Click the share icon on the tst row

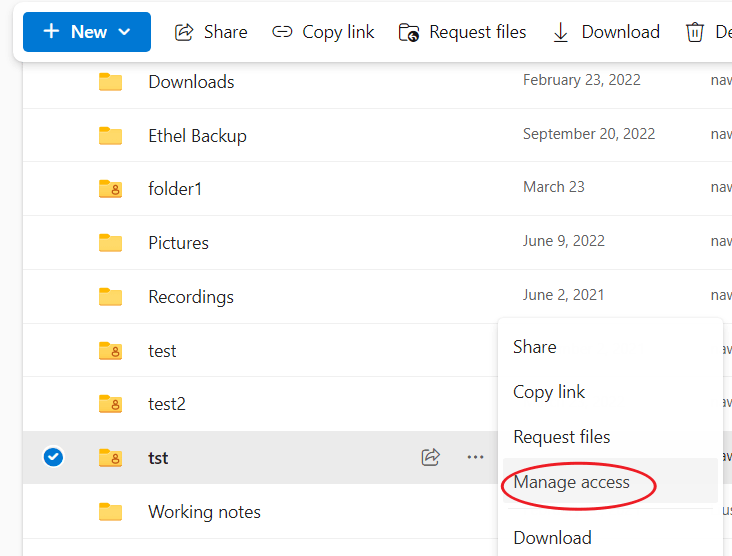pos(430,457)
